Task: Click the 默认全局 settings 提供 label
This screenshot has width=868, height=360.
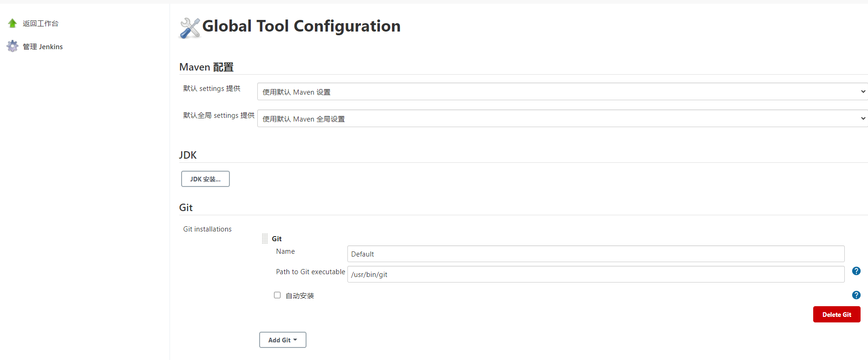Action: pyautogui.click(x=219, y=115)
